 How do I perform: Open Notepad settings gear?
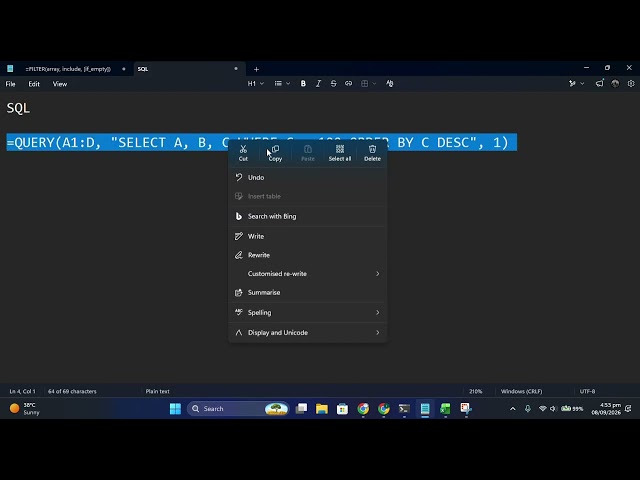click(631, 84)
